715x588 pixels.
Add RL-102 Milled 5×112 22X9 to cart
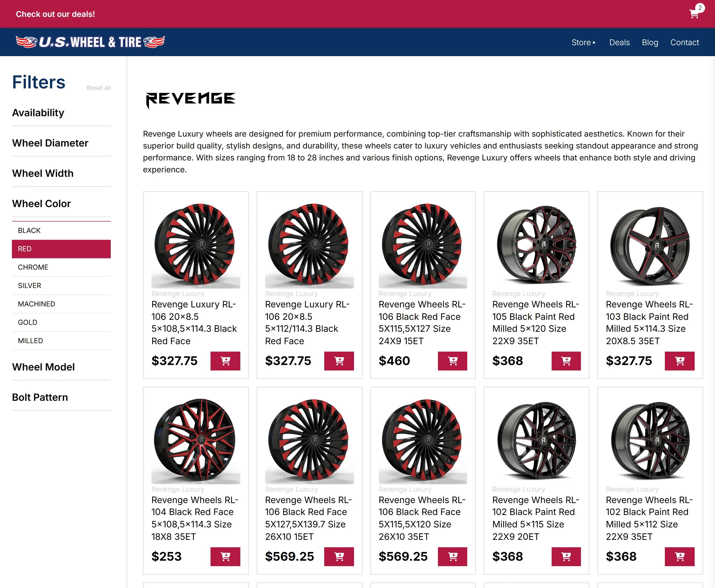point(679,556)
